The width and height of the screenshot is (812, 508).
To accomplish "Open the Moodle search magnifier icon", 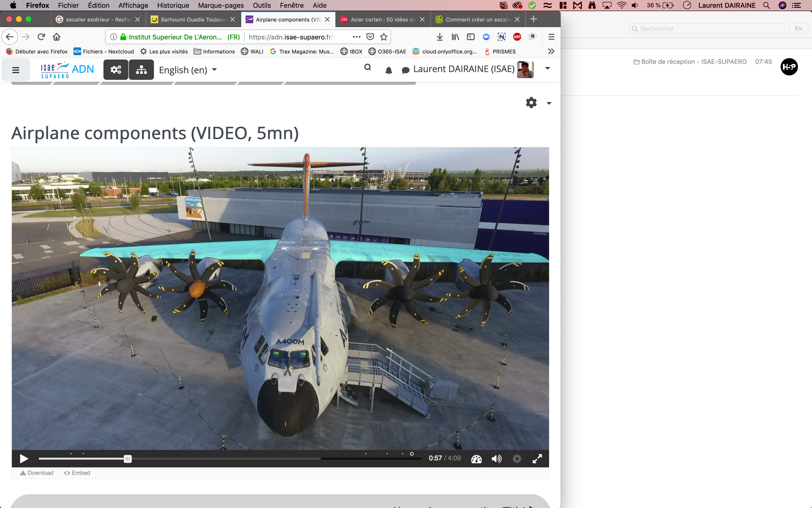I will click(x=367, y=67).
